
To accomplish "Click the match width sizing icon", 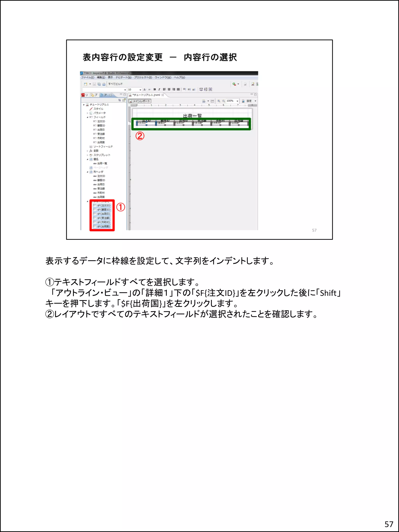I will 201,89.
